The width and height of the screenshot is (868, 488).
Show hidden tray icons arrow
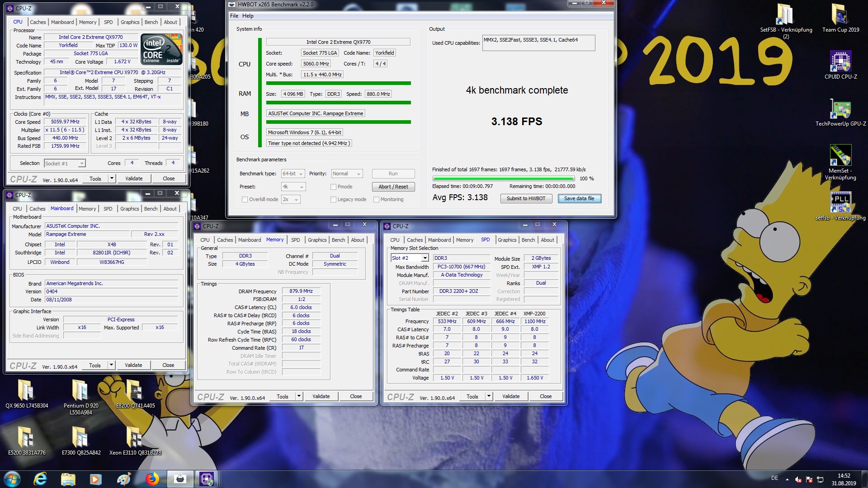tap(787, 479)
